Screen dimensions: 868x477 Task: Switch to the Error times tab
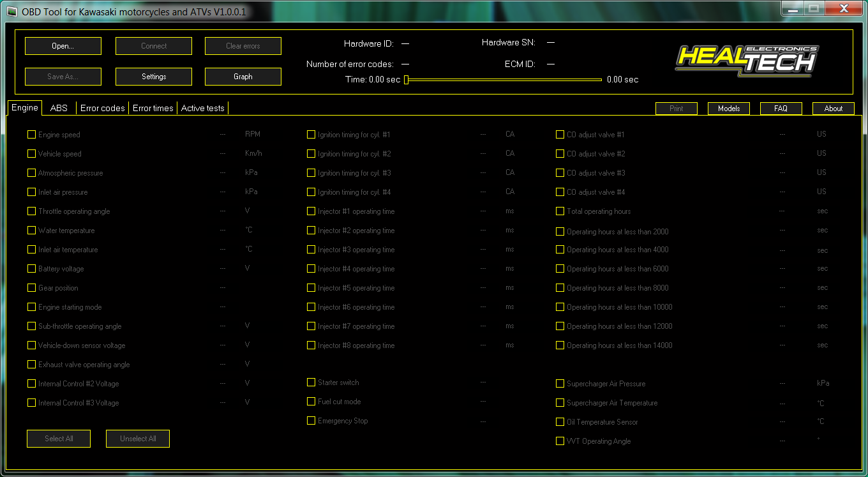click(153, 108)
